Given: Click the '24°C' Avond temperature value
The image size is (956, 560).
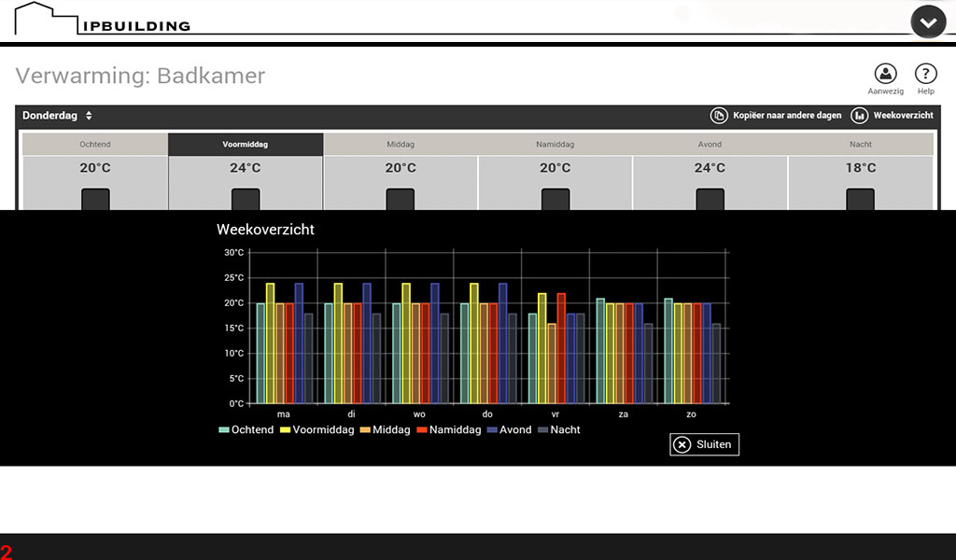Looking at the screenshot, I should (710, 168).
